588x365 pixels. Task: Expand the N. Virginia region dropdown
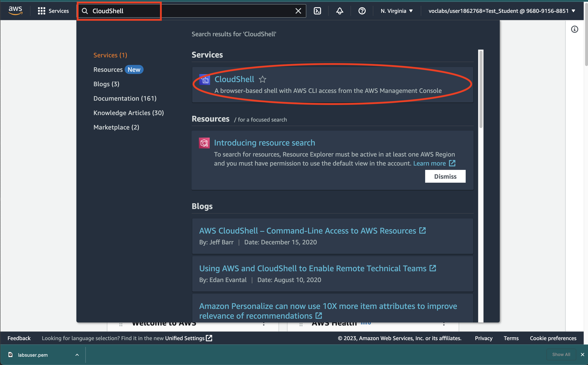point(397,11)
